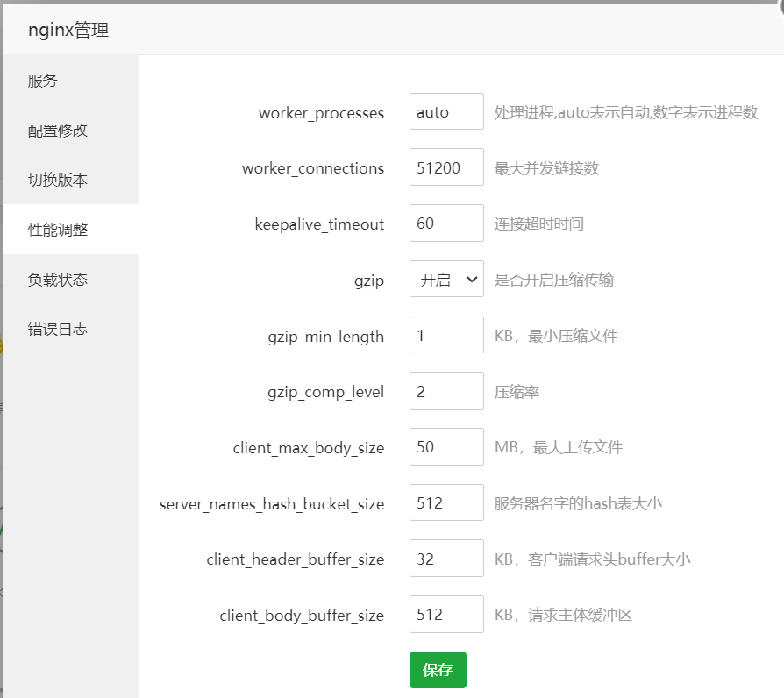Focus the keepalive_timeout input box
Image resolution: width=784 pixels, height=698 pixels.
(x=446, y=223)
